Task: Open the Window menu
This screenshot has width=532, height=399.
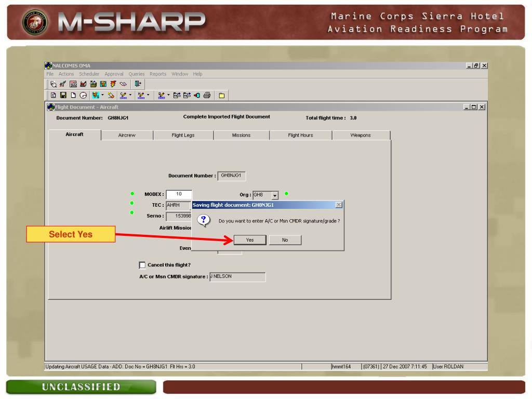Action: coord(180,74)
